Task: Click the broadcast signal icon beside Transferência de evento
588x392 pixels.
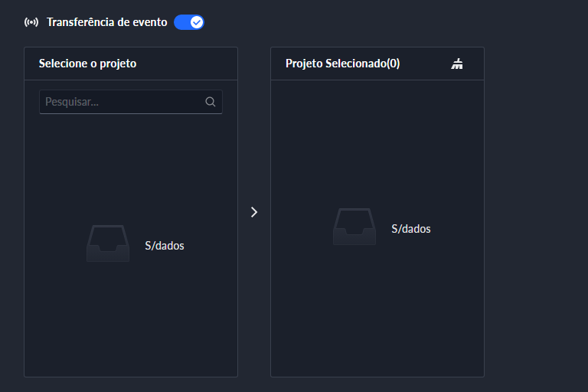Action: click(x=31, y=22)
